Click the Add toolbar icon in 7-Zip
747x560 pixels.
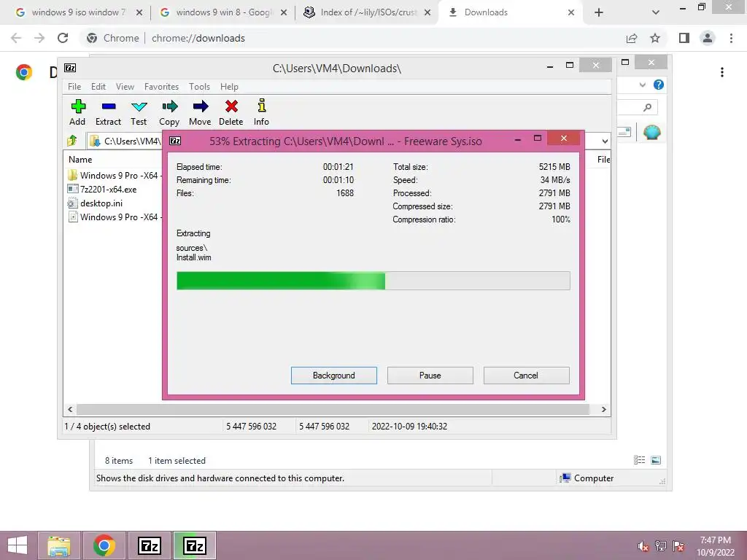click(77, 112)
